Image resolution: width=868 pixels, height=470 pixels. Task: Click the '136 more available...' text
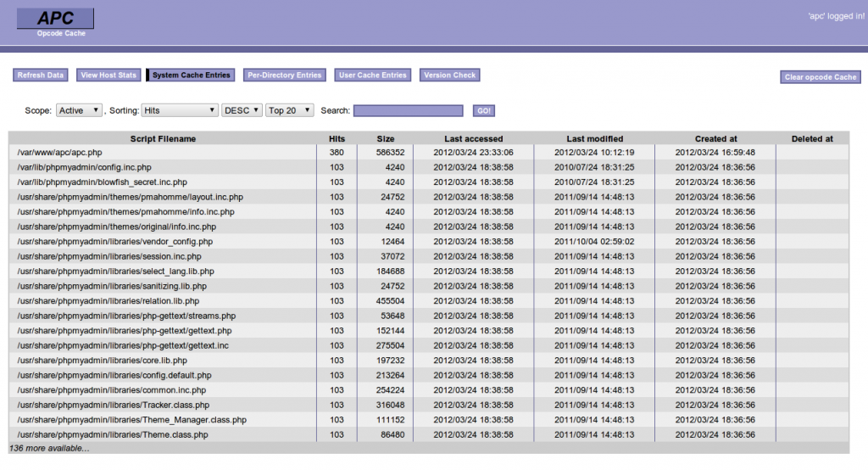tap(49, 449)
